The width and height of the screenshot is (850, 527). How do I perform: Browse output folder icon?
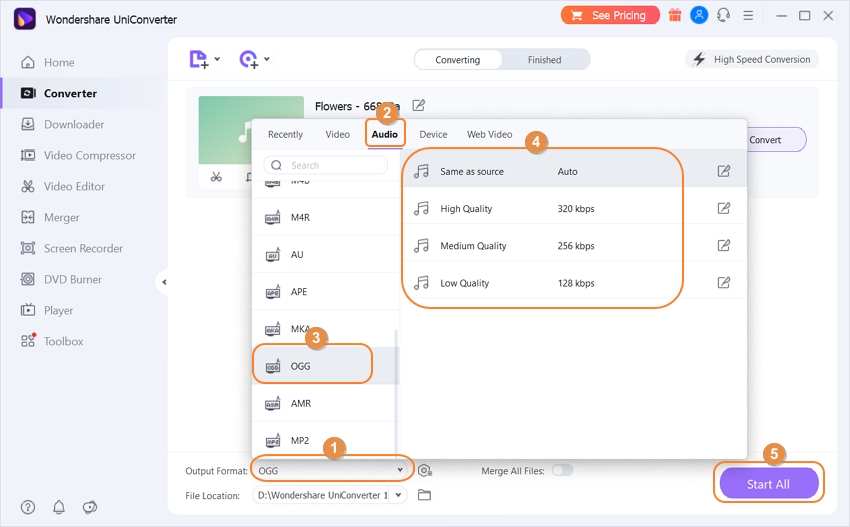click(x=424, y=495)
